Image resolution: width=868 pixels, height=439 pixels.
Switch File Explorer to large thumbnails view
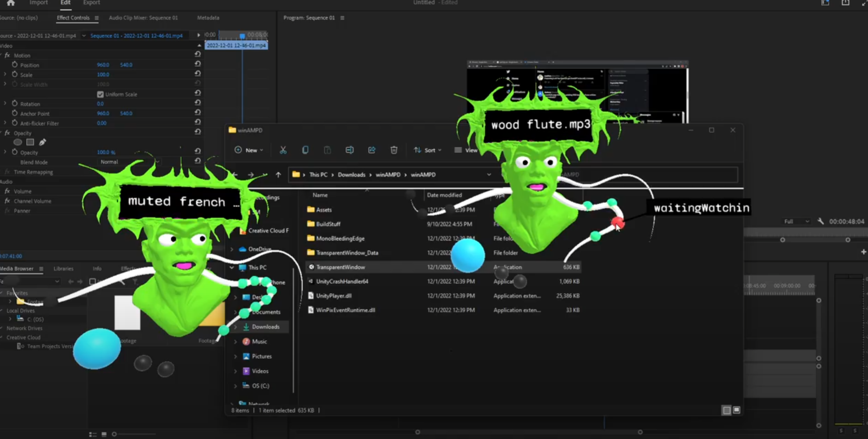point(737,410)
